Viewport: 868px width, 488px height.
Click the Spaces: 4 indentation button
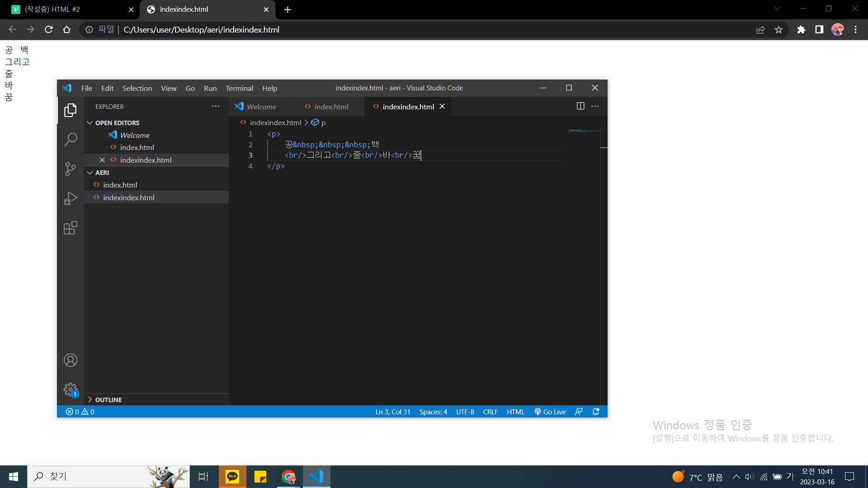click(433, 412)
